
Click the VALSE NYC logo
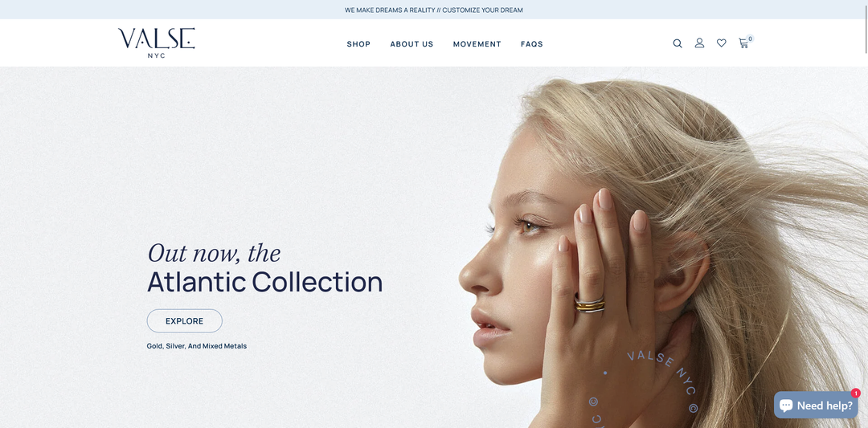pyautogui.click(x=156, y=43)
